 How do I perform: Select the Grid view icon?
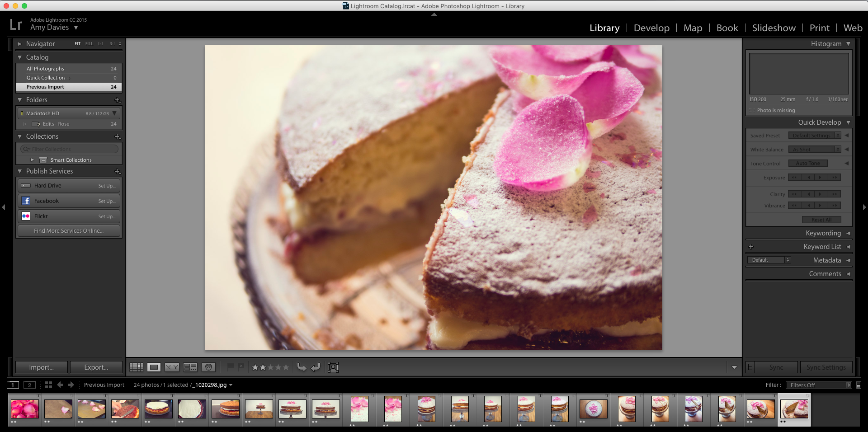(136, 367)
